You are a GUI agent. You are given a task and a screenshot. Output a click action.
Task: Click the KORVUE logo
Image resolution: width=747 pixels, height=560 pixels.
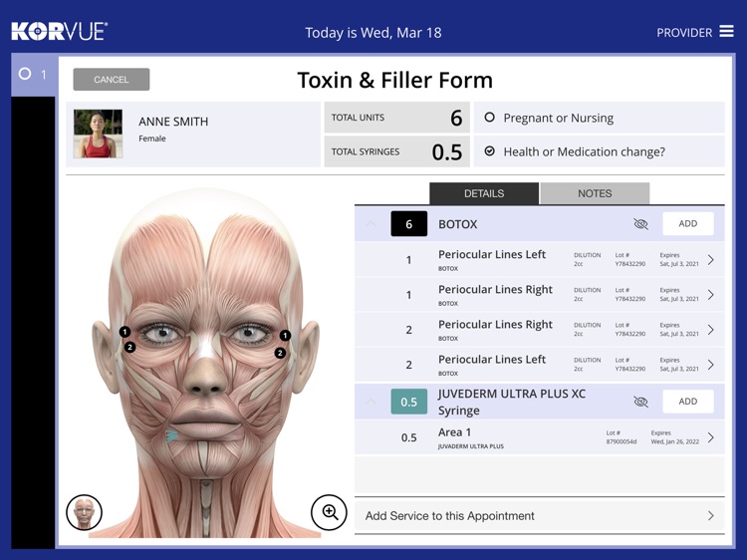(x=60, y=32)
